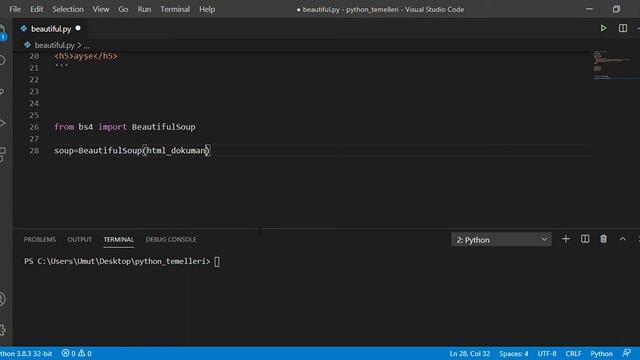Minimize the VS Code window
Viewport: 640px width, 360px height.
click(589, 9)
